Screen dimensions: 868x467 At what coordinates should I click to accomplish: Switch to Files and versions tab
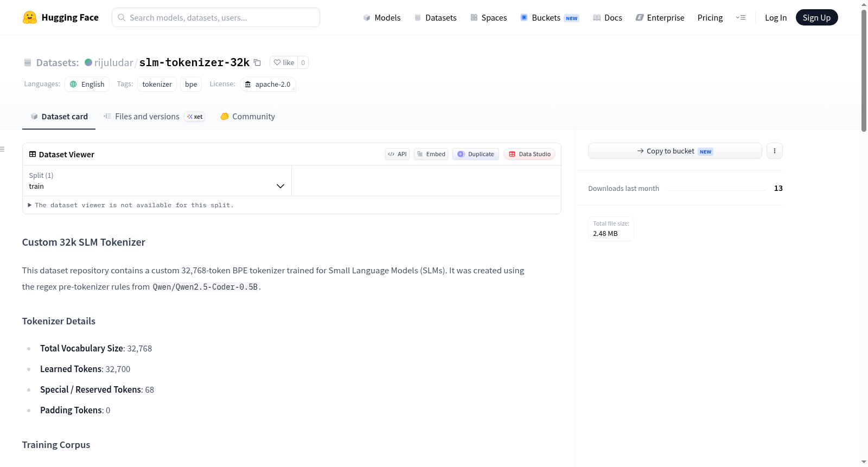pyautogui.click(x=154, y=116)
